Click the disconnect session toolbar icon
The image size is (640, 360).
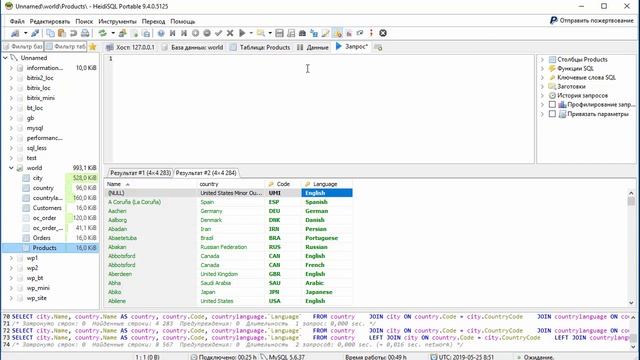click(x=35, y=33)
